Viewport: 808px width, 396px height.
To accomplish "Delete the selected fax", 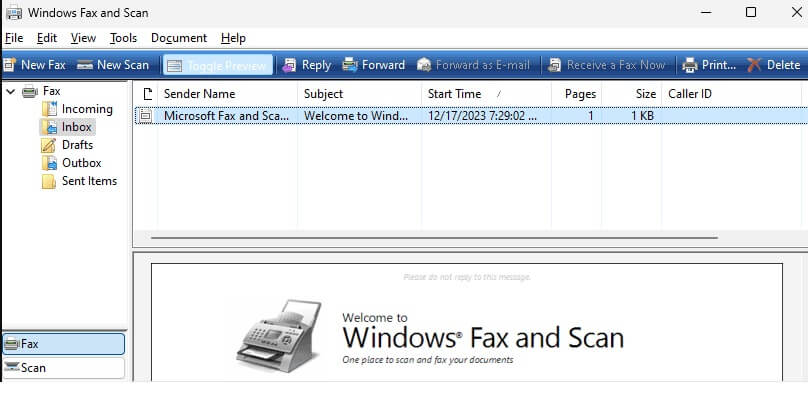I will [x=773, y=65].
